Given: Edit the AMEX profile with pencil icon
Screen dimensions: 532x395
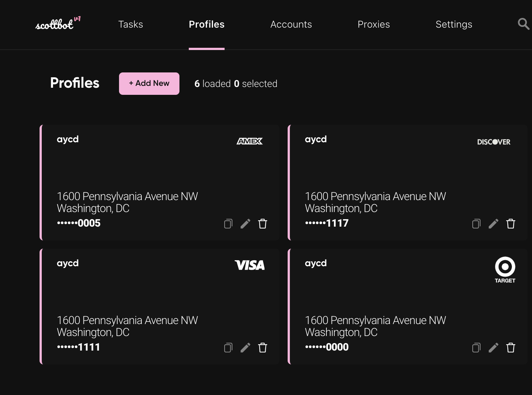Looking at the screenshot, I should point(245,223).
